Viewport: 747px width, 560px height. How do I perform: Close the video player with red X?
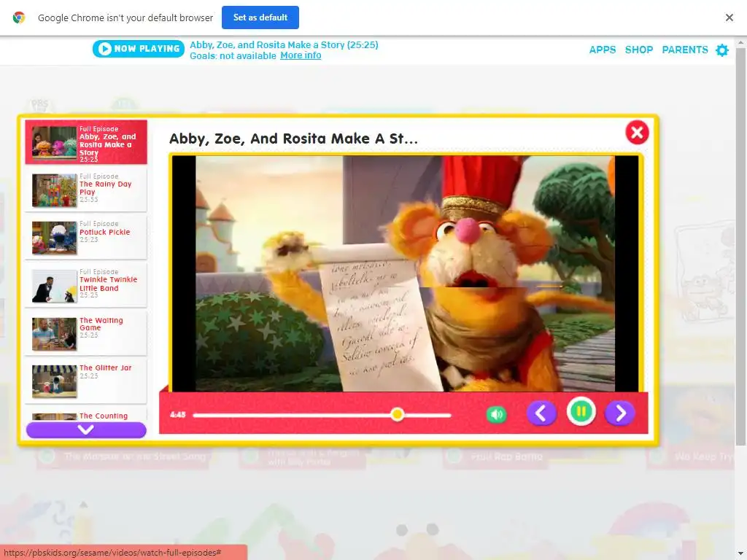tap(637, 133)
